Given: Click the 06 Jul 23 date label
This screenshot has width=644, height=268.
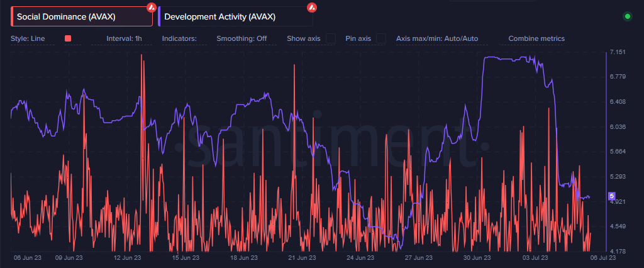Looking at the screenshot, I should coord(602,258).
